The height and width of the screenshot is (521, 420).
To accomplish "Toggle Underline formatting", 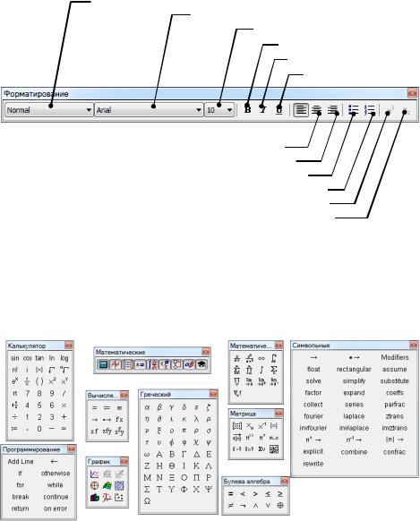I will (279, 109).
